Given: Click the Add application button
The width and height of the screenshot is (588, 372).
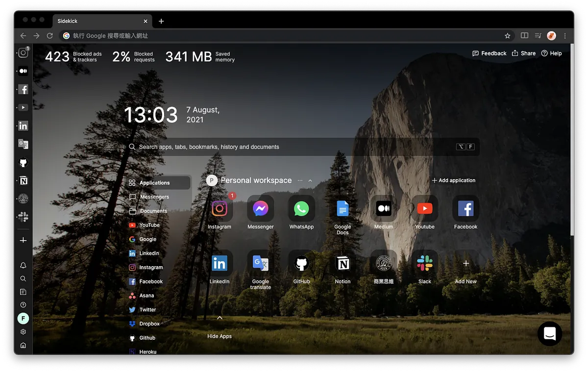Looking at the screenshot, I should pos(453,180).
